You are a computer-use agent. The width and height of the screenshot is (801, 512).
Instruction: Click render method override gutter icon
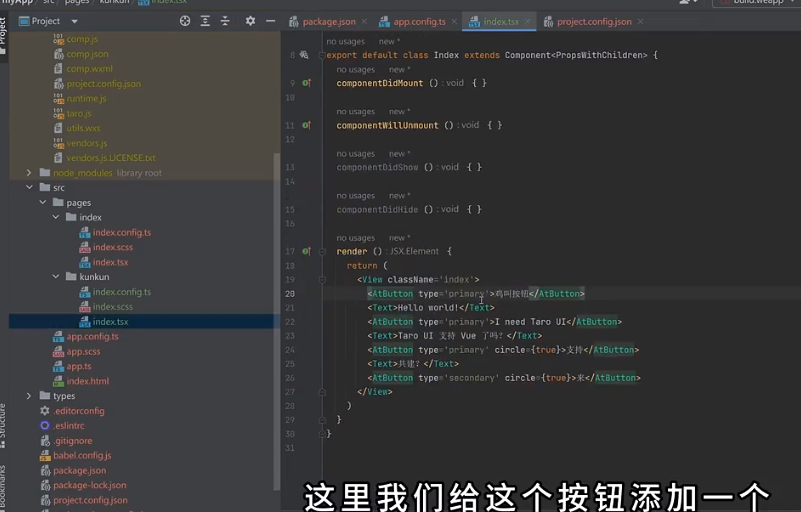pyautogui.click(x=307, y=251)
